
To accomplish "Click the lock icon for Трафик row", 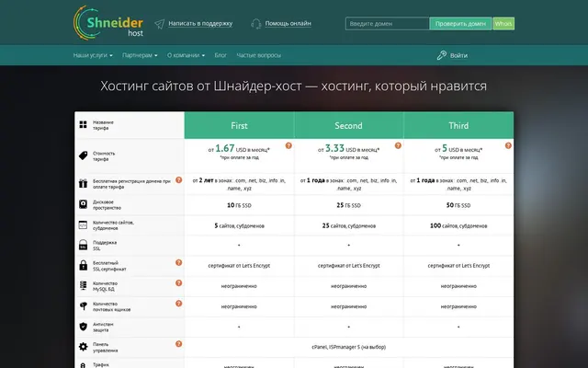I will click(84, 365).
